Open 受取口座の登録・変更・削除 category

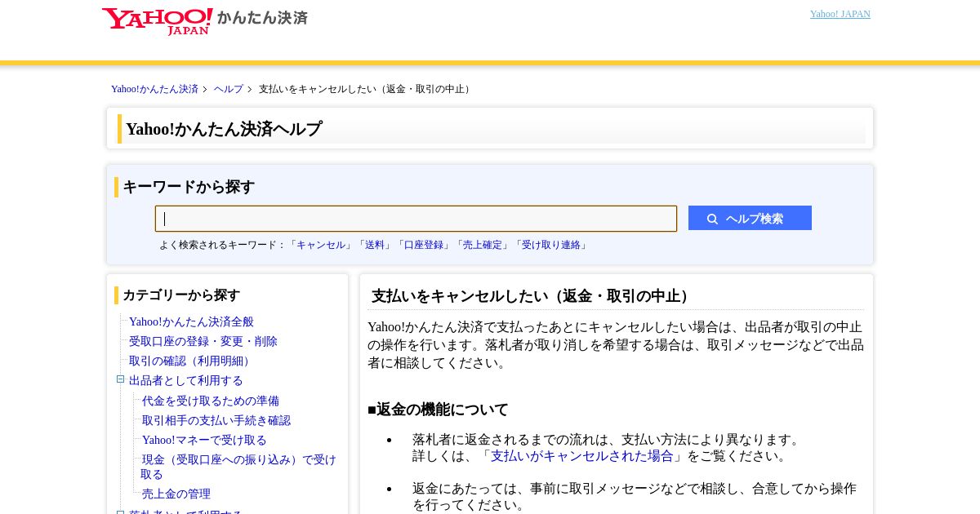(203, 341)
